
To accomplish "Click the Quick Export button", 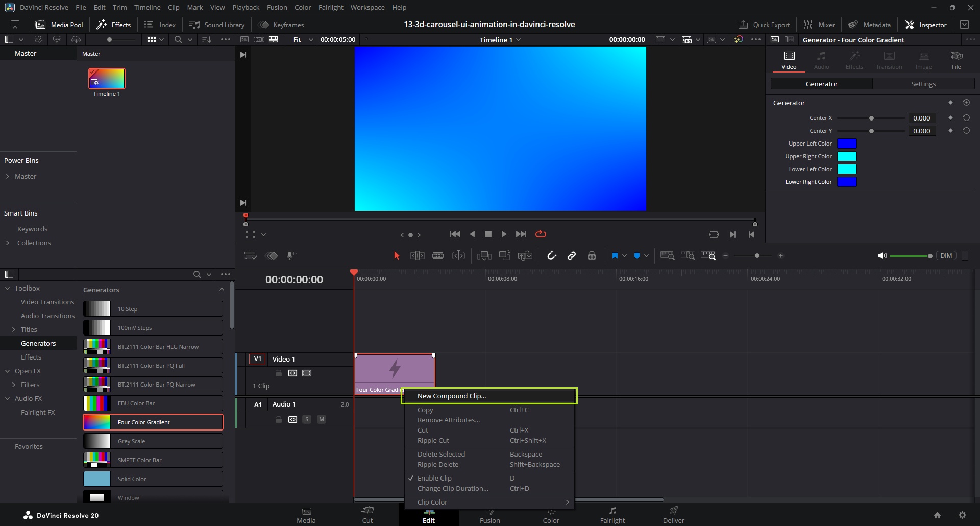I will 764,25.
